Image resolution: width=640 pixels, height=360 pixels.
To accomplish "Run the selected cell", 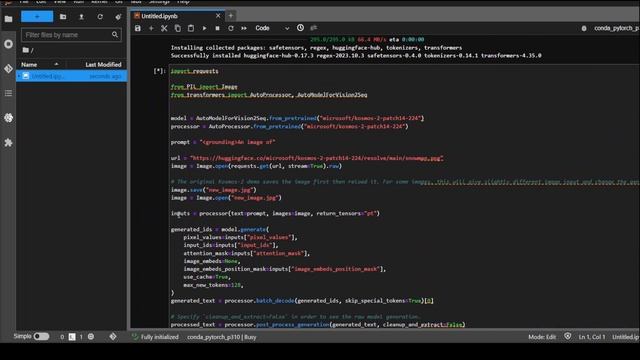I will 204,28.
